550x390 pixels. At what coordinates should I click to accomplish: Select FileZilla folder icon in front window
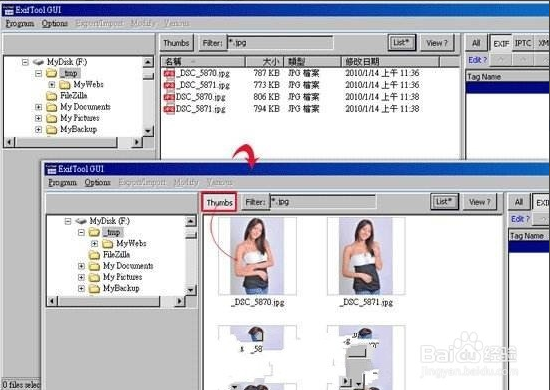(x=94, y=255)
